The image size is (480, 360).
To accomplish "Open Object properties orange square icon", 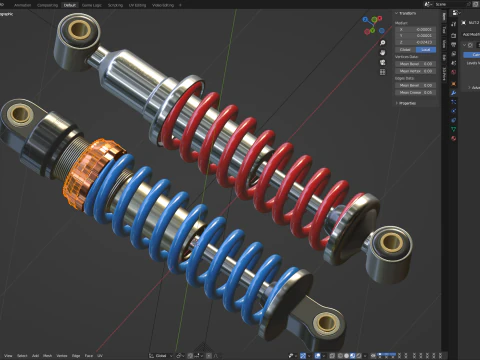I will click(453, 84).
